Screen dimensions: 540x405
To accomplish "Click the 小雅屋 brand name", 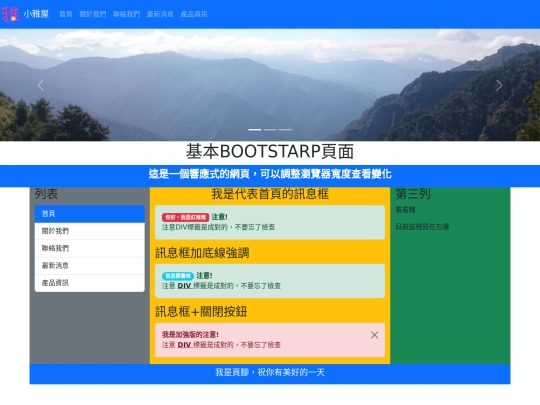I will (x=36, y=14).
